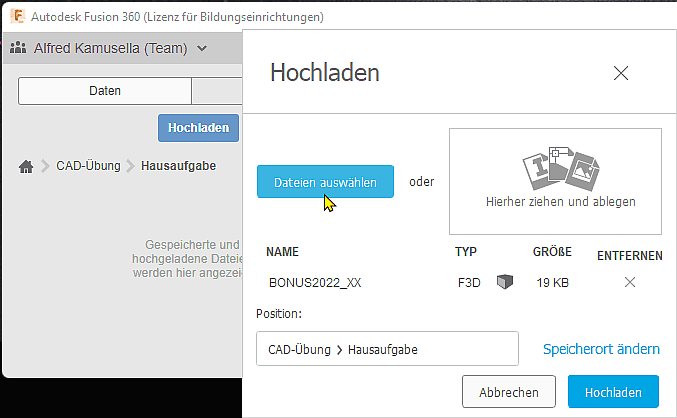Click the Fusion 360 logo in title bar
The image size is (677, 418).
point(14,17)
